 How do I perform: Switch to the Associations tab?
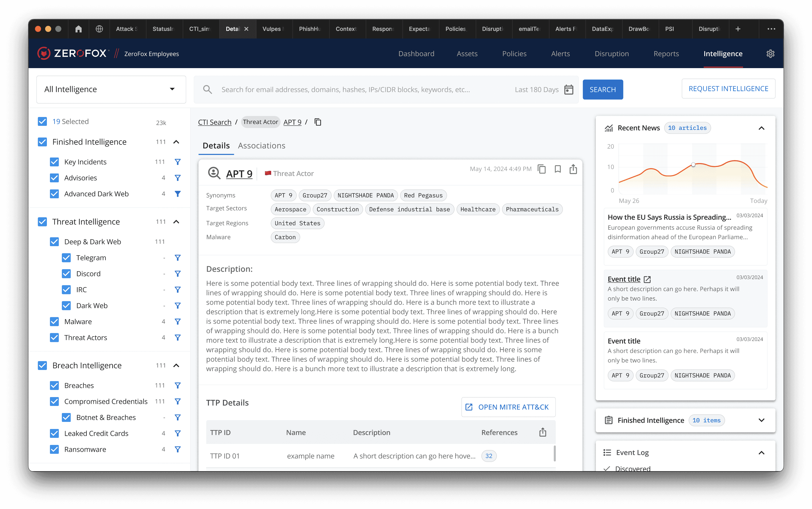pyautogui.click(x=262, y=146)
